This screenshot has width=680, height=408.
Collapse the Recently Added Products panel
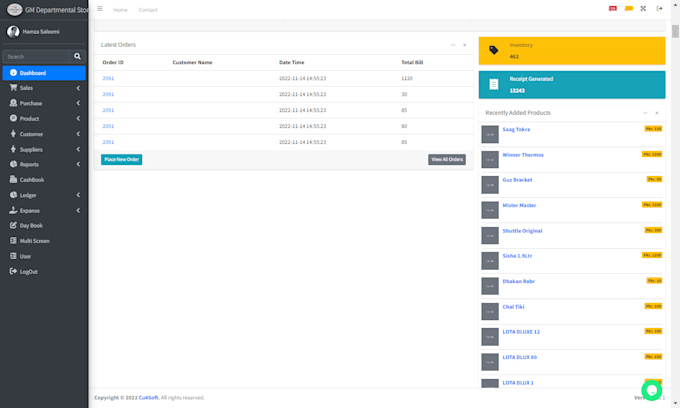[645, 113]
